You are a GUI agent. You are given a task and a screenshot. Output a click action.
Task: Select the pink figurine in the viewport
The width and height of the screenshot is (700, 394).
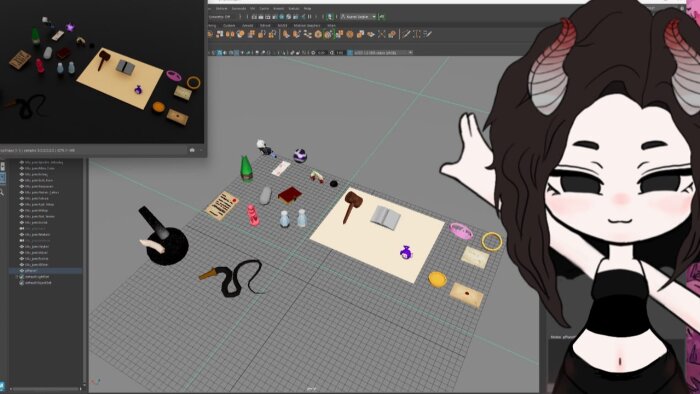coord(253,215)
